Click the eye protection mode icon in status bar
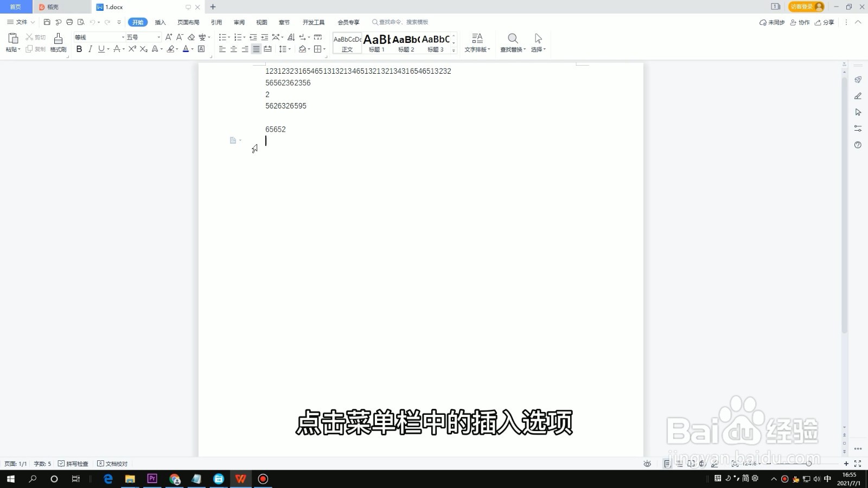868x488 pixels. tap(647, 464)
